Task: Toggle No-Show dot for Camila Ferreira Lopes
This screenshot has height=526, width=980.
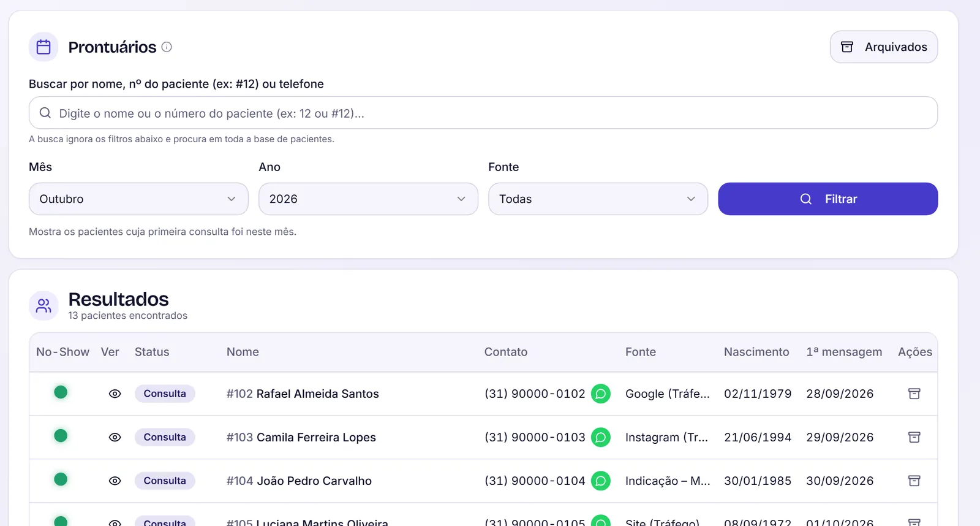Action: [61, 435]
